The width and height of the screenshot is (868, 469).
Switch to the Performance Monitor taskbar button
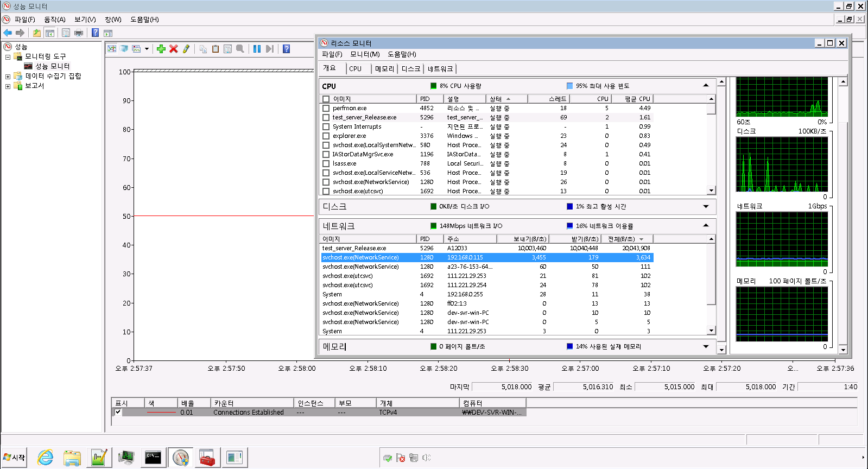181,458
